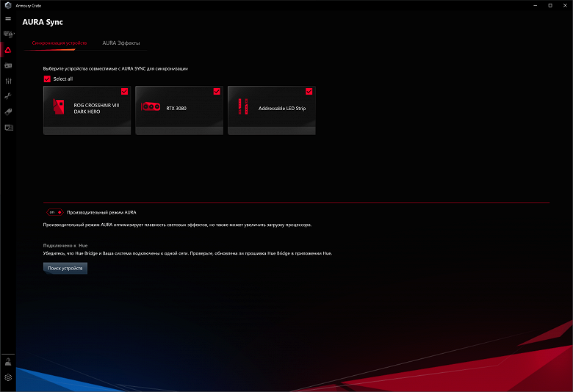Switch to the AURA Эффекты tab
573x392 pixels.
click(x=121, y=43)
